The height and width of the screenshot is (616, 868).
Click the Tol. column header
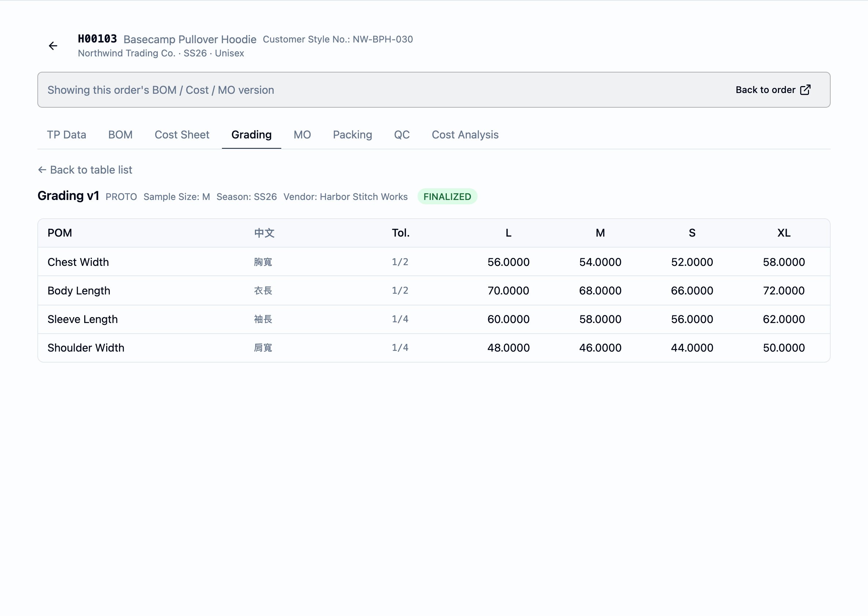pos(401,233)
